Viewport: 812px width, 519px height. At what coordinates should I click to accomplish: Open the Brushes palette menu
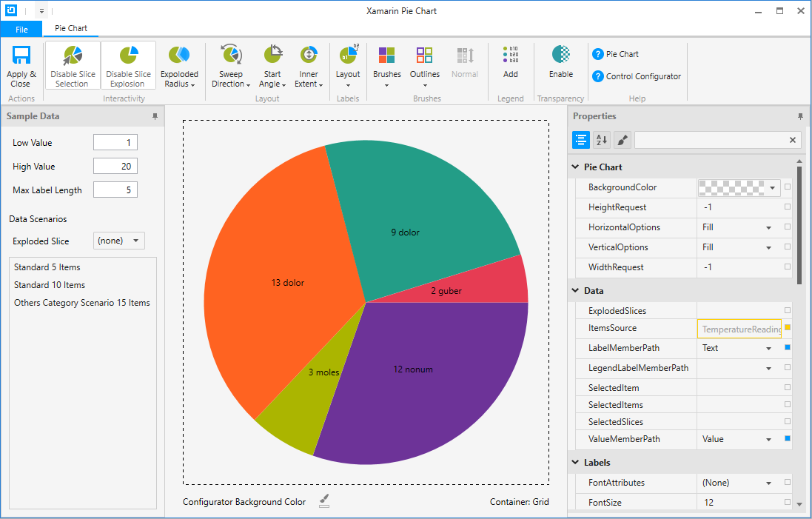tap(387, 66)
